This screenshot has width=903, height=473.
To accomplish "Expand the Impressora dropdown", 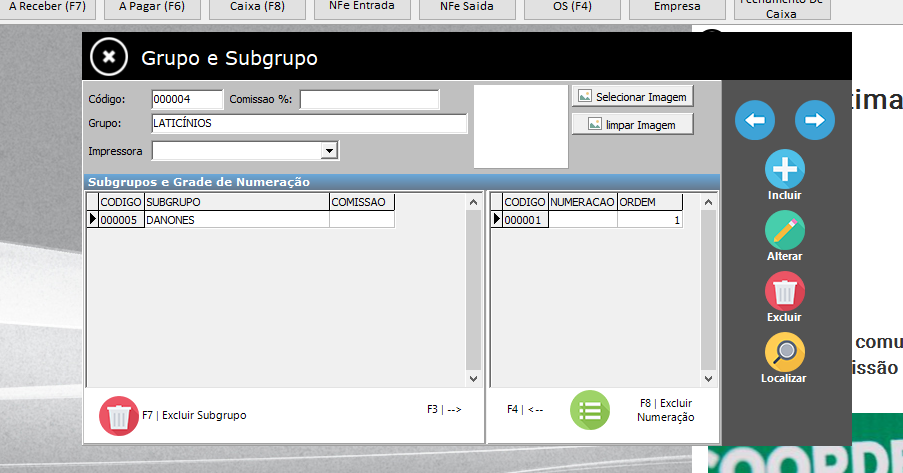I will click(328, 151).
